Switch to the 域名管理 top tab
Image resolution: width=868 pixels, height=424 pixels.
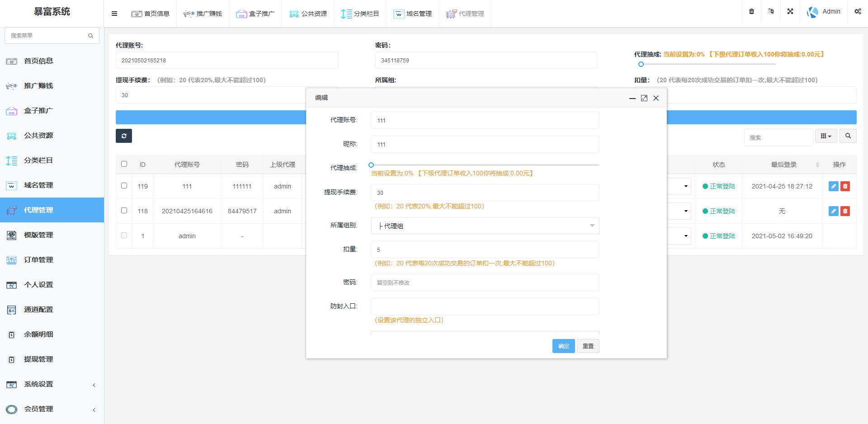(413, 14)
